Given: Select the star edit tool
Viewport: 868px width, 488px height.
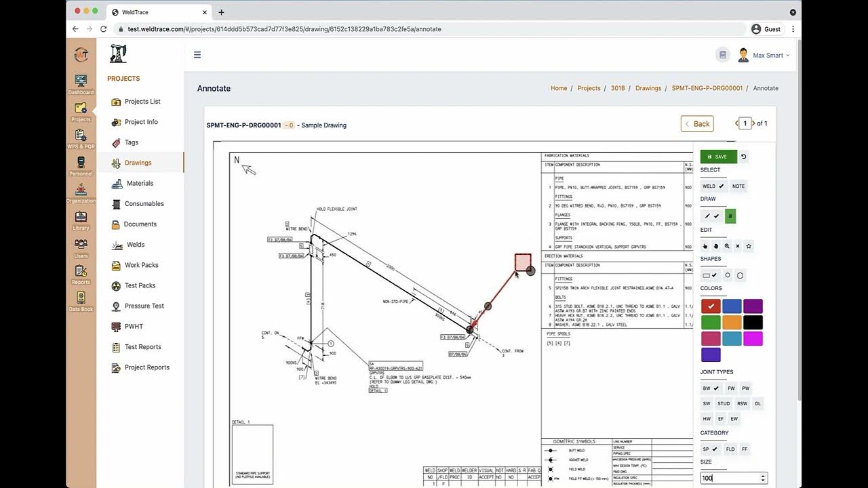Looking at the screenshot, I should (749, 246).
